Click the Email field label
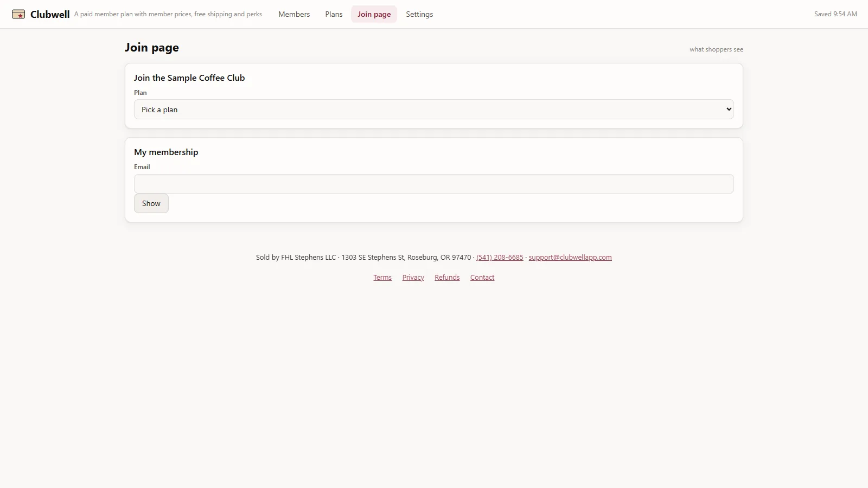868x488 pixels. (x=142, y=167)
